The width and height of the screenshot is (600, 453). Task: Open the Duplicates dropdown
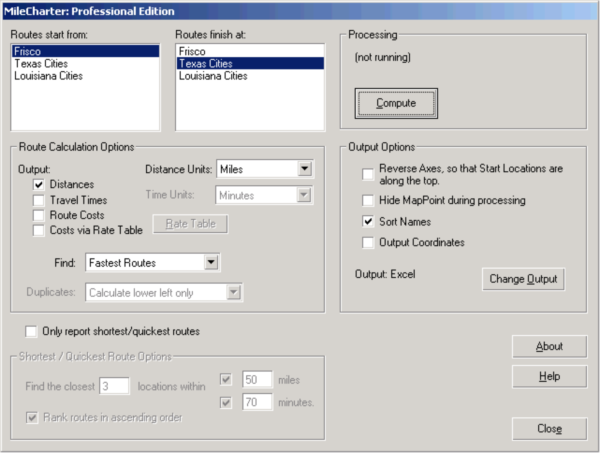click(x=164, y=293)
